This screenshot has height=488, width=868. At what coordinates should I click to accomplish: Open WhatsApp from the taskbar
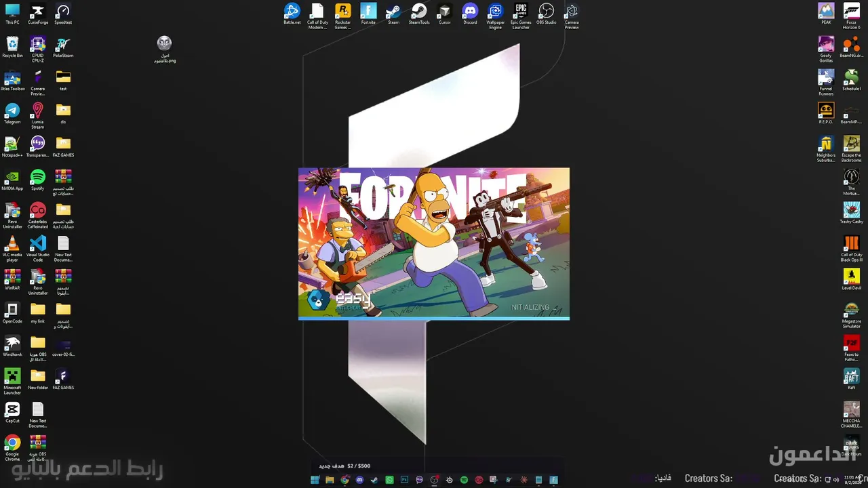click(x=389, y=480)
